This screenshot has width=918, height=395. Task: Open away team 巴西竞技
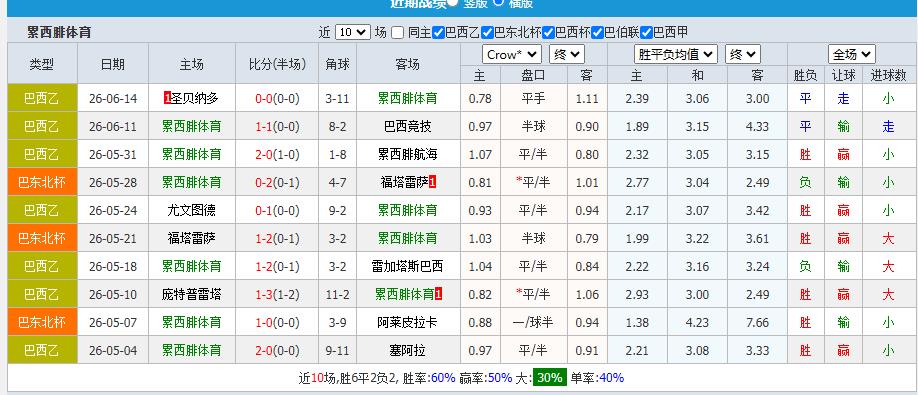point(407,126)
